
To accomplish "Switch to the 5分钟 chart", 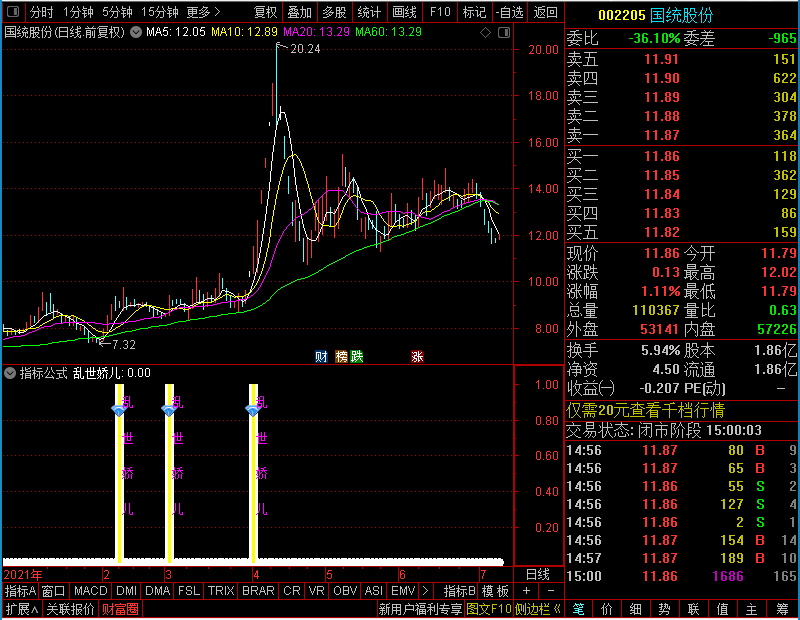I will point(117,12).
